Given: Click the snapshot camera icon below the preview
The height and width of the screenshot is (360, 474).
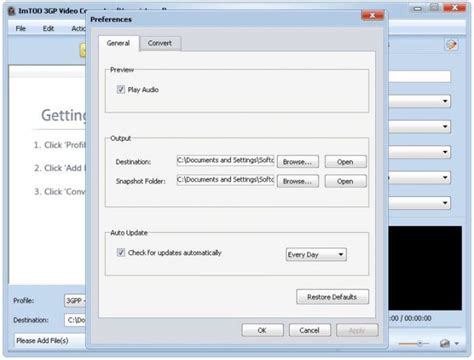Looking at the screenshot, I should 445,343.
